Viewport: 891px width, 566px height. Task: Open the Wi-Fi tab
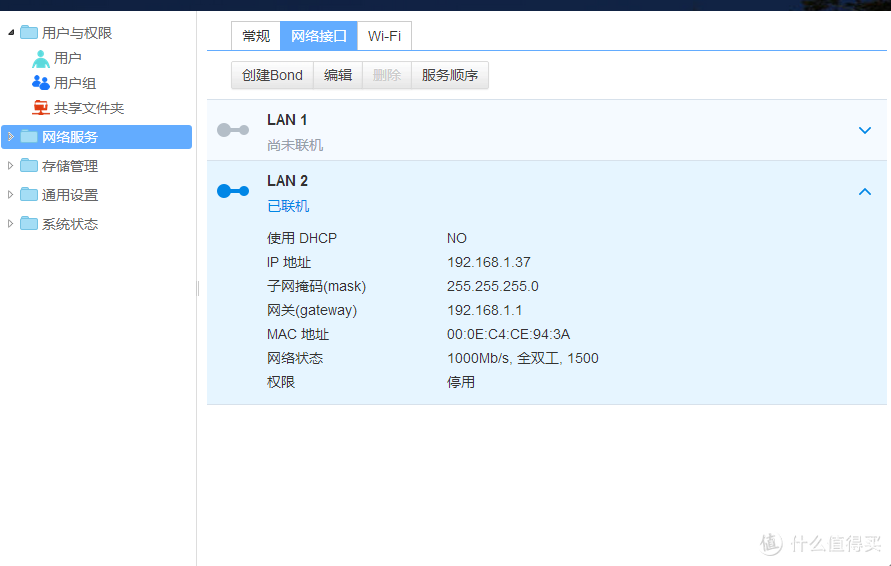point(385,36)
